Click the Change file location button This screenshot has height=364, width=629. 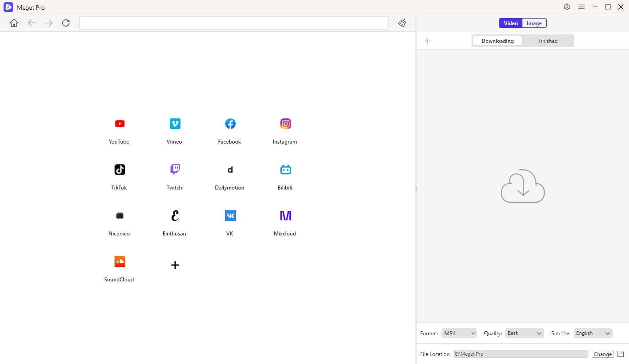602,354
